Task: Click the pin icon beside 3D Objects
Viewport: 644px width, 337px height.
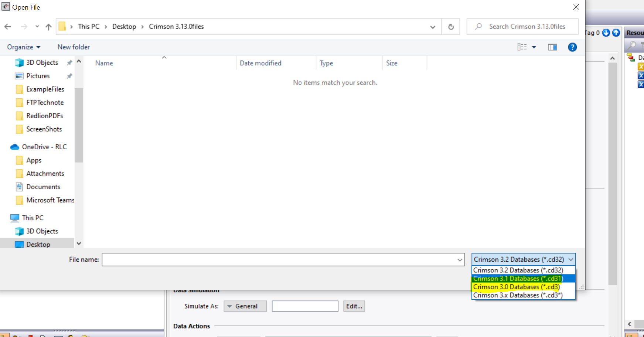Action: pos(69,63)
